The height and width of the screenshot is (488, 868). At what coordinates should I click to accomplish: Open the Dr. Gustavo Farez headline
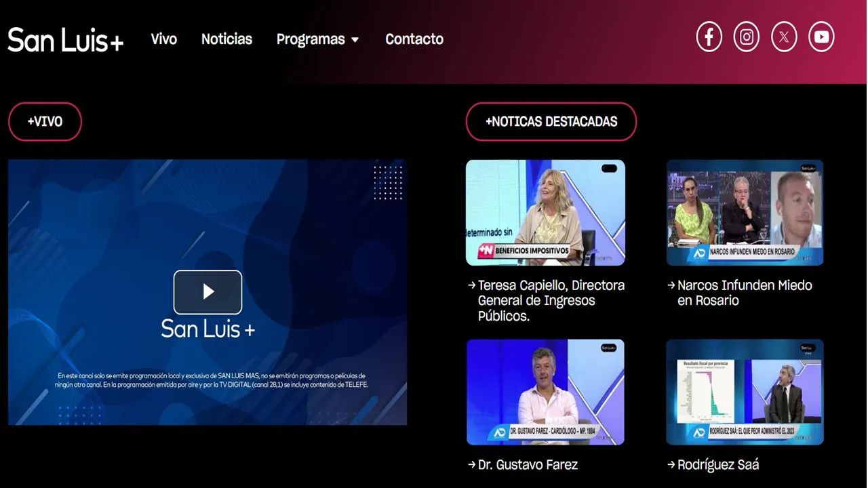528,465
